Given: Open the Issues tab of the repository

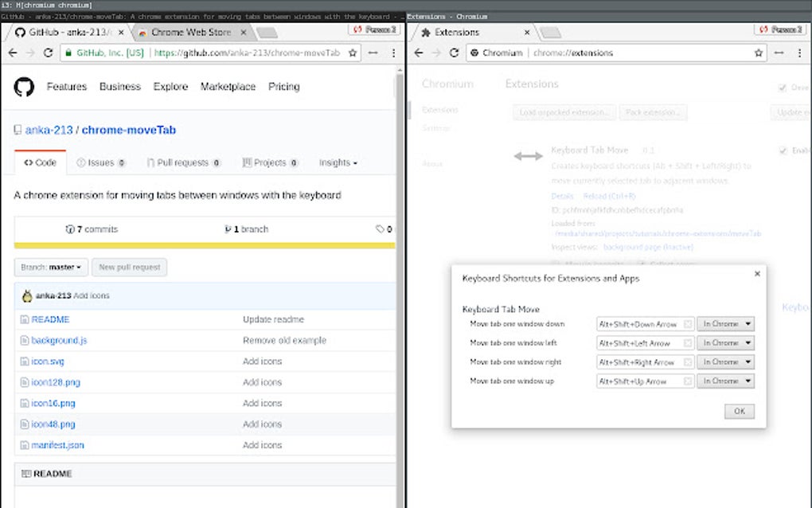Looking at the screenshot, I should (101, 162).
